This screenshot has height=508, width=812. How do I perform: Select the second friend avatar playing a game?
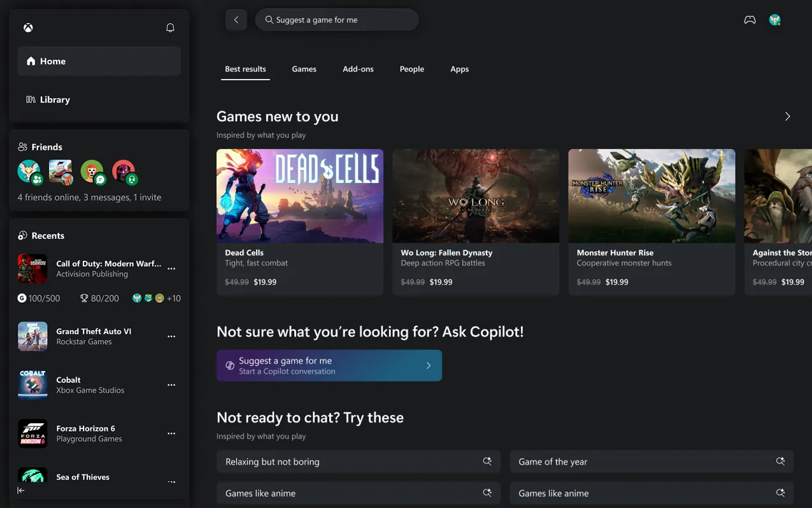click(61, 171)
